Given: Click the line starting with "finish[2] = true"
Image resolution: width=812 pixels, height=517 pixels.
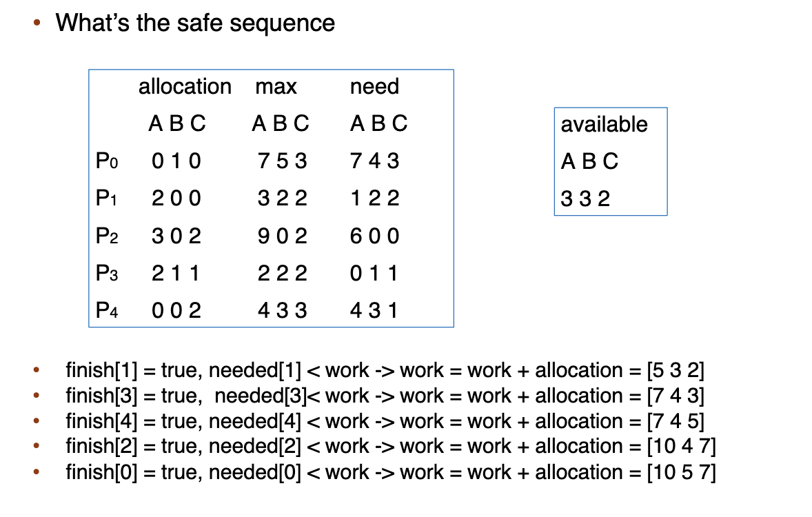Looking at the screenshot, I should coord(390,447).
